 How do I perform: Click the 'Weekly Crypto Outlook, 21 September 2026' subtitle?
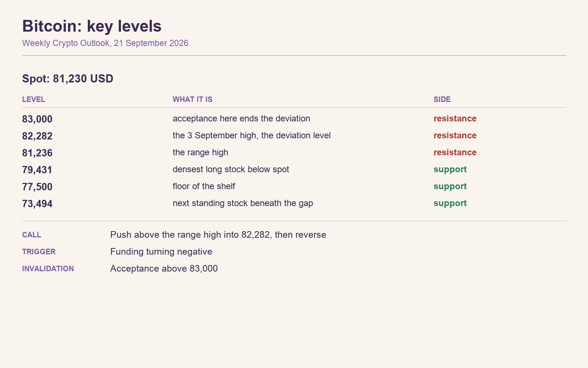[105, 43]
